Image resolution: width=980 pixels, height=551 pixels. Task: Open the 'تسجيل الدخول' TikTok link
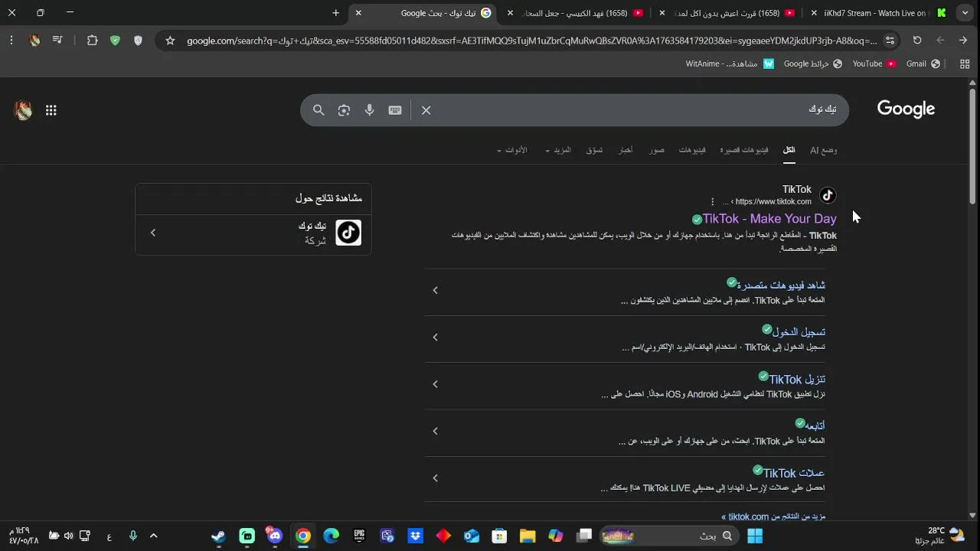coord(799,332)
